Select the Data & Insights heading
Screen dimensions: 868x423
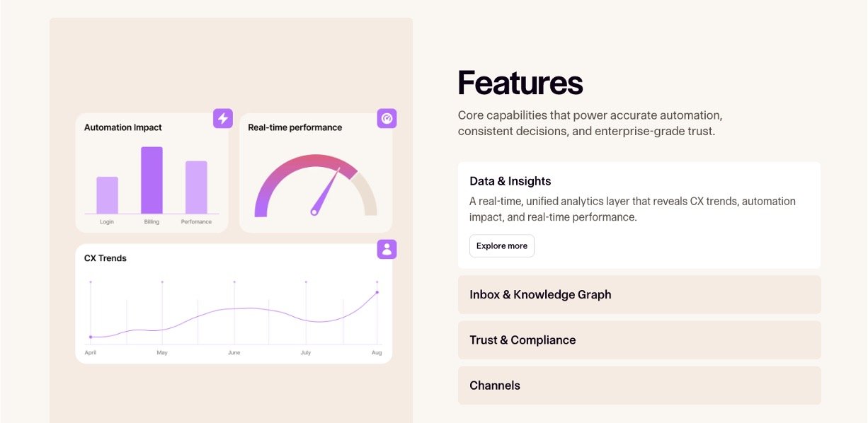[510, 181]
